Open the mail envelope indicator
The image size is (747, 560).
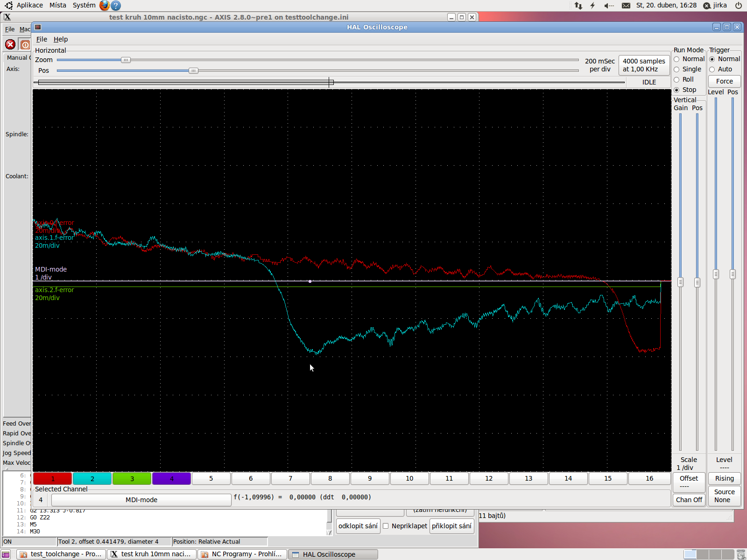(x=626, y=6)
